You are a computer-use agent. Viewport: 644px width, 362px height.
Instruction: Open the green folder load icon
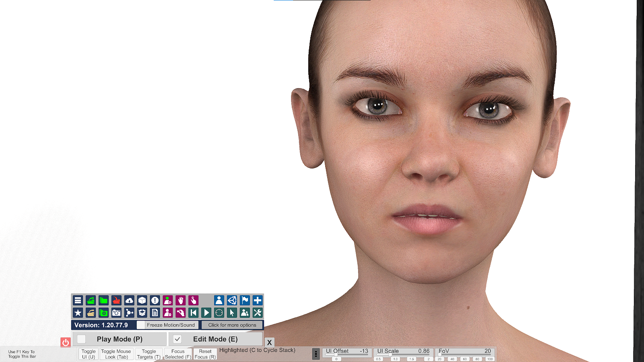(x=104, y=300)
